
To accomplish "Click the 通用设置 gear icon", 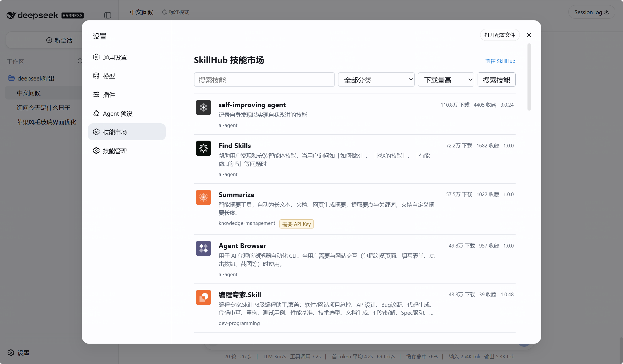I will pos(96,57).
